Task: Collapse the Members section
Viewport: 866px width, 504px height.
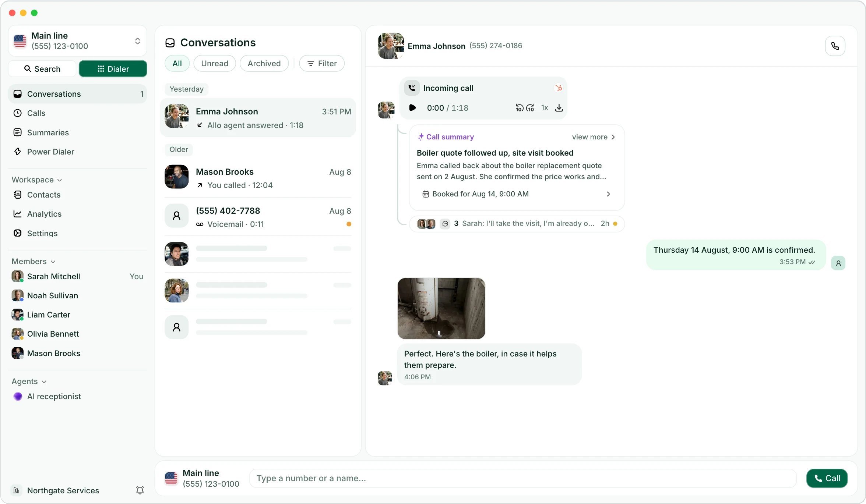Action: (33, 261)
